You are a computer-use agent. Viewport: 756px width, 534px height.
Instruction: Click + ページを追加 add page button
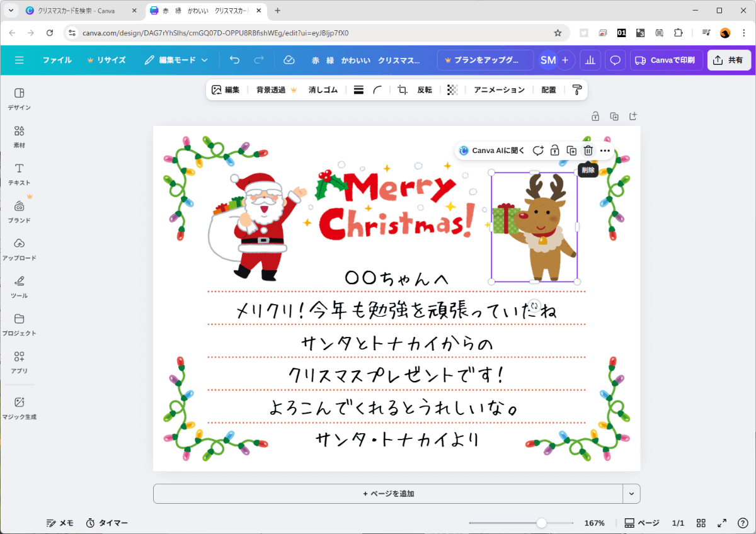point(388,494)
